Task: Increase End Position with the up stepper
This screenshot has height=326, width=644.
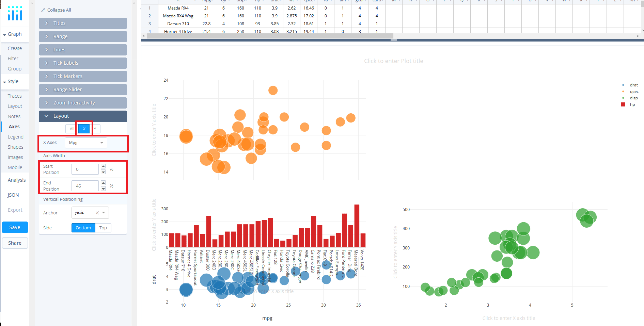Action: point(103,183)
